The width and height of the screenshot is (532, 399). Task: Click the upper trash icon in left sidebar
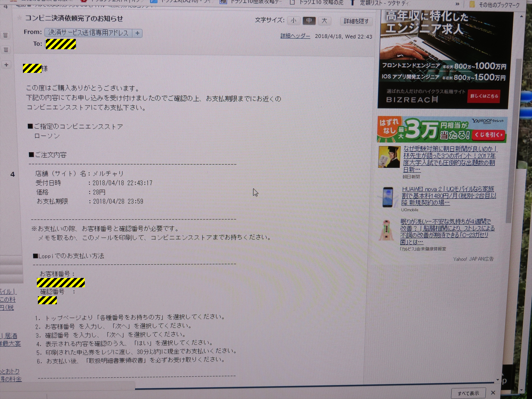click(6, 35)
